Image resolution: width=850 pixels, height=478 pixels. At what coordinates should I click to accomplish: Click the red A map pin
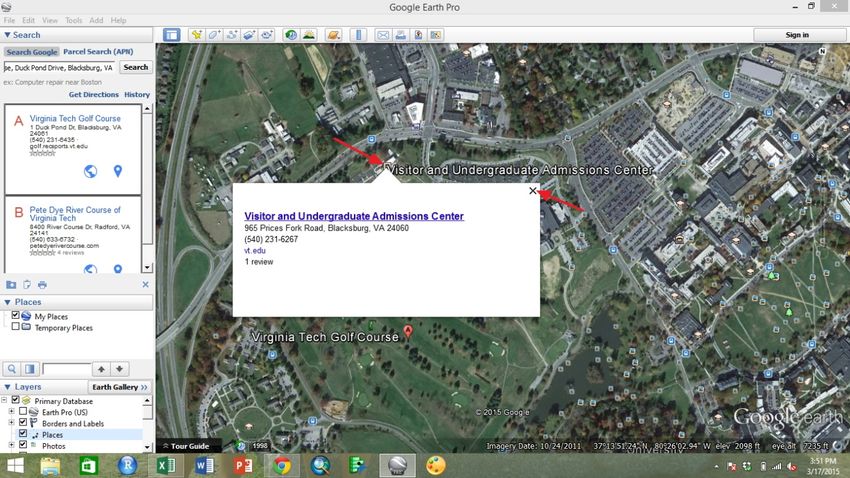coord(408,331)
